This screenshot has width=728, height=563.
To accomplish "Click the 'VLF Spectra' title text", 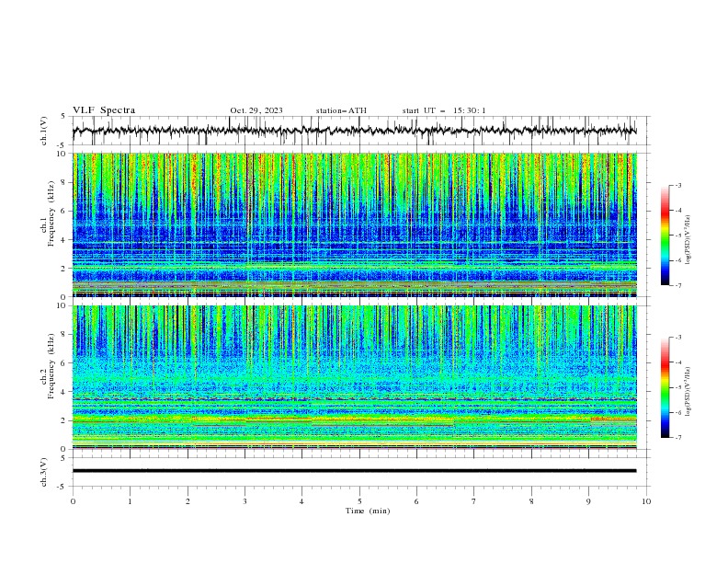I will [x=104, y=110].
